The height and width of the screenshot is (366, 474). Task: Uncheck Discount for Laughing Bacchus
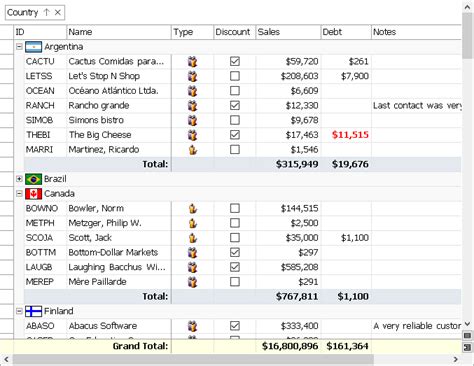point(235,267)
